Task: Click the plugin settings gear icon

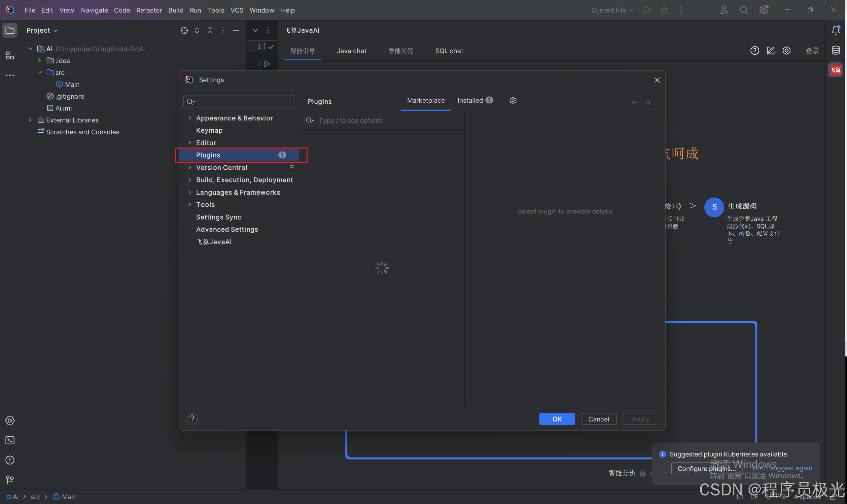Action: coord(513,101)
